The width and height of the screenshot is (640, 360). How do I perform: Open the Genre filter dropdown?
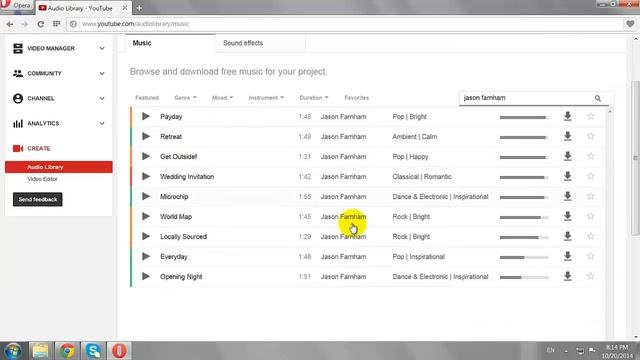(x=185, y=98)
